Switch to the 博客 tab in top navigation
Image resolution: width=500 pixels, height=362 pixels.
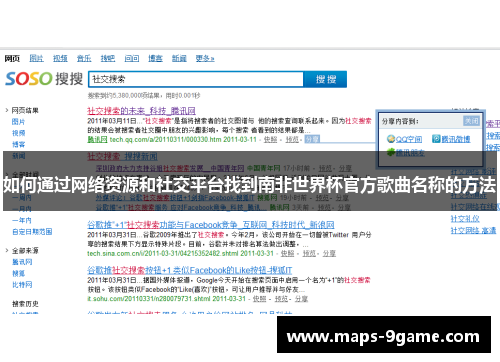click(x=155, y=59)
